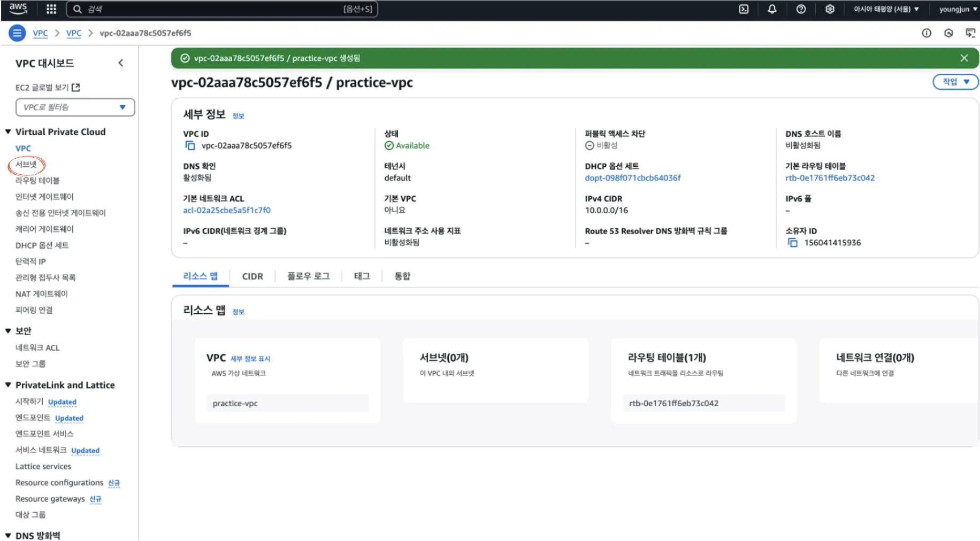Collapse the DNS 방화벽 section
The image size is (980, 541).
tap(8, 535)
